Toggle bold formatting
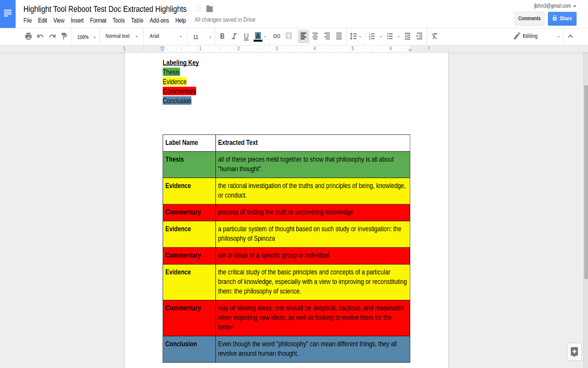 pos(222,36)
